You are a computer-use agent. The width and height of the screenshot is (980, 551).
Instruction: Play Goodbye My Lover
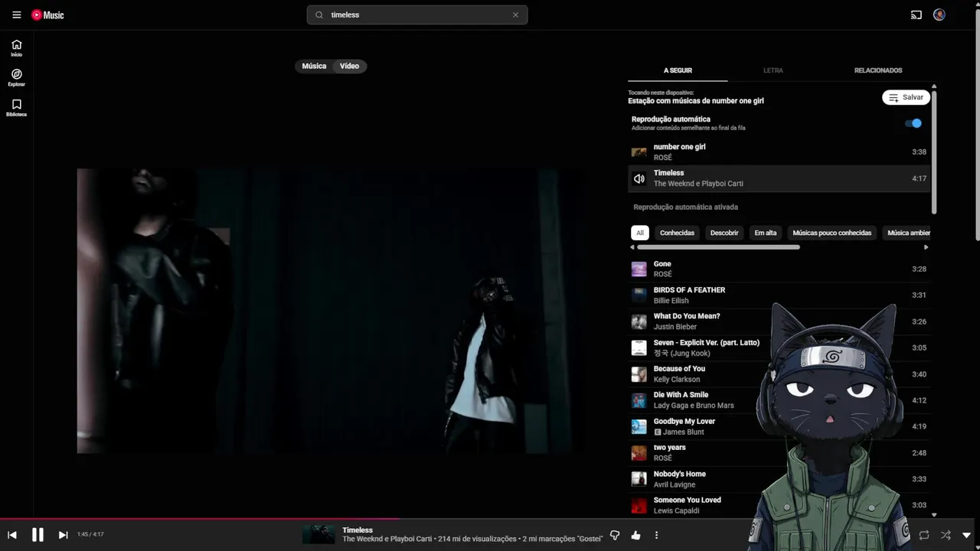pyautogui.click(x=779, y=426)
